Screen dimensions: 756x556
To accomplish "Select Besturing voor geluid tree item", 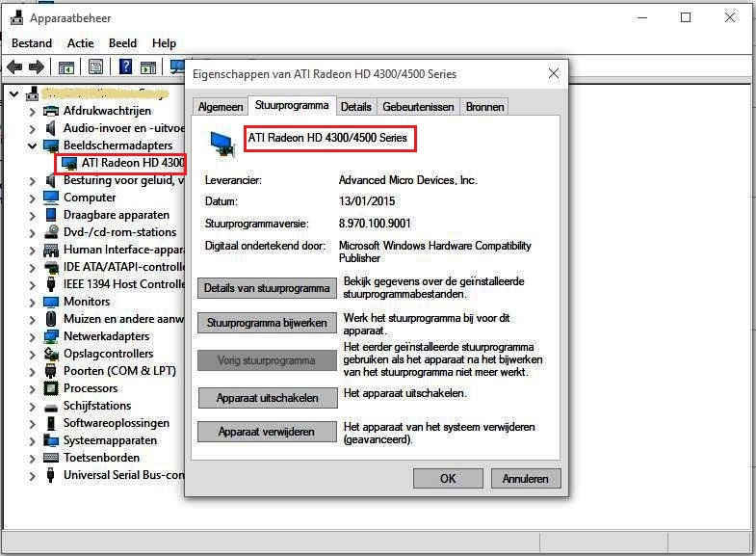I will [x=123, y=180].
